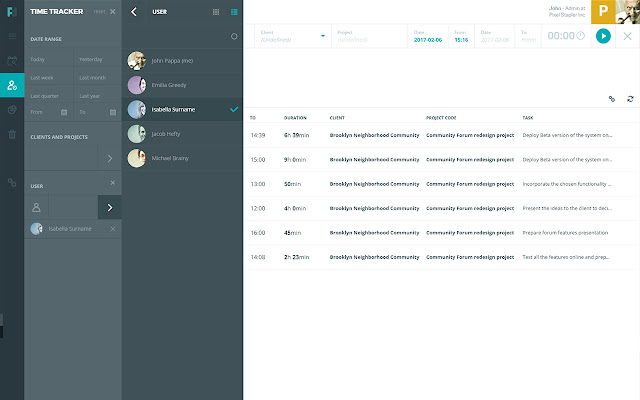Open the From date calendar picker
The width and height of the screenshot is (640, 400).
[64, 112]
